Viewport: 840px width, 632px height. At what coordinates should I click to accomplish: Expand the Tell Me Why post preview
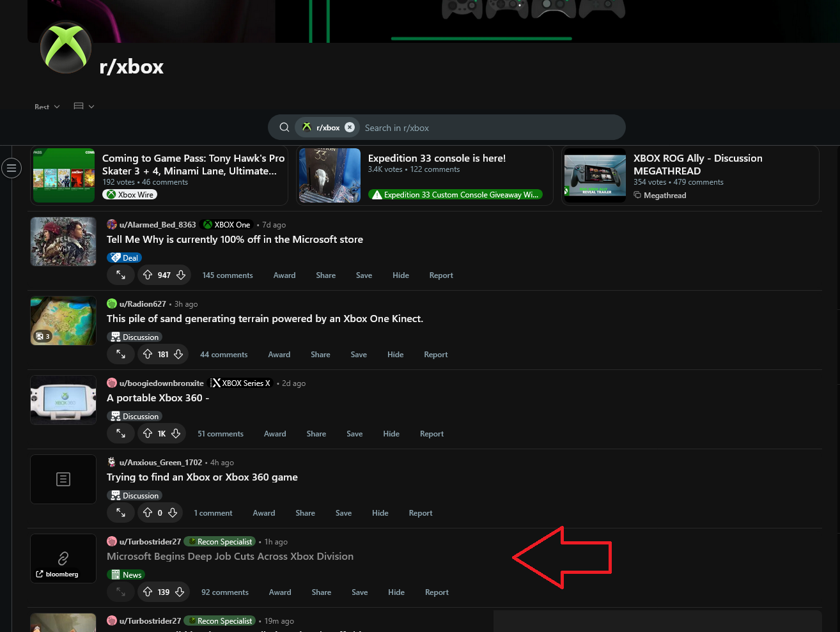[x=121, y=275]
